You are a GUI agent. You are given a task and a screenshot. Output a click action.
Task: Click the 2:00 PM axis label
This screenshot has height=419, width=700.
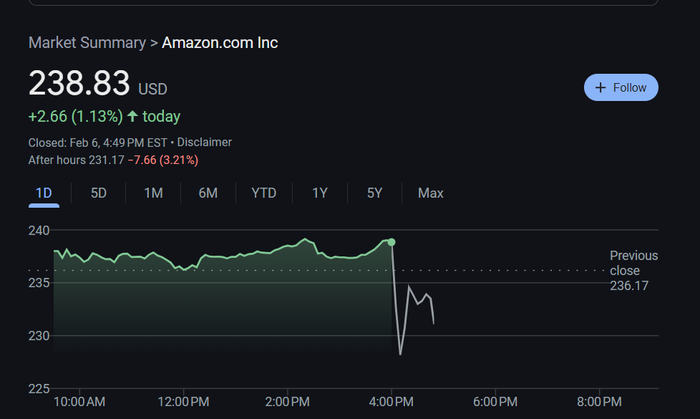point(287,402)
